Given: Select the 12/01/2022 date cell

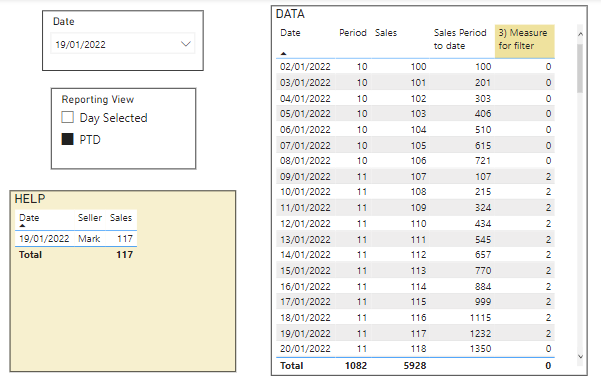Looking at the screenshot, I should 305,224.
